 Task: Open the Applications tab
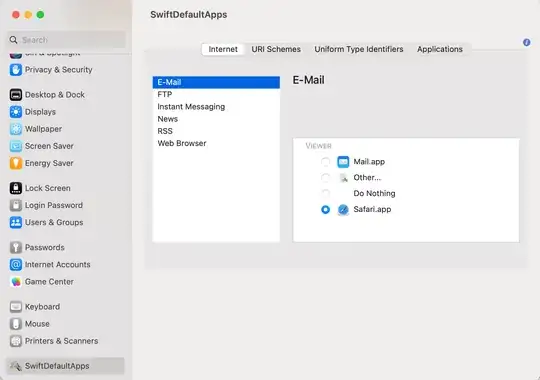pos(440,49)
